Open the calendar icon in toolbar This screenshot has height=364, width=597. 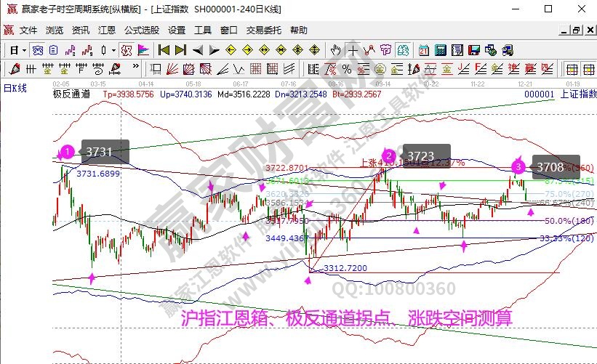424,50
